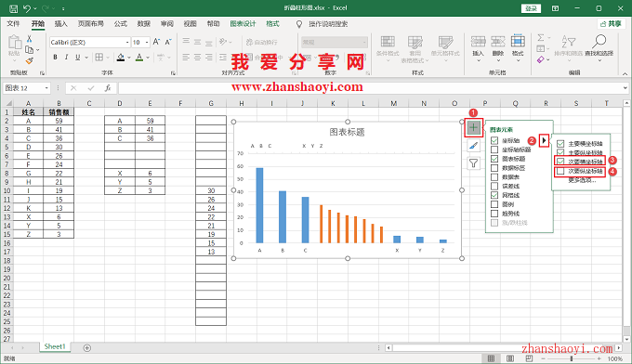
Task: Click the zoom slider in status bar
Action: point(572,358)
